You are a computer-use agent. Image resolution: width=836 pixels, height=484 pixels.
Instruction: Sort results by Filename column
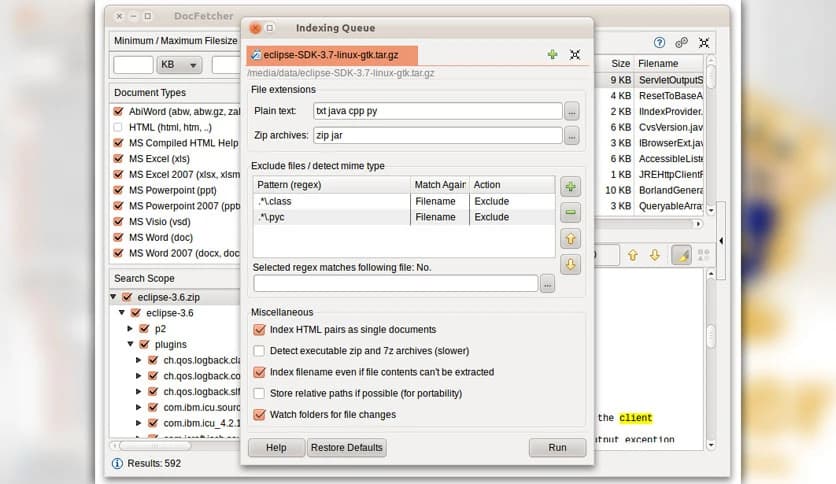click(669, 63)
